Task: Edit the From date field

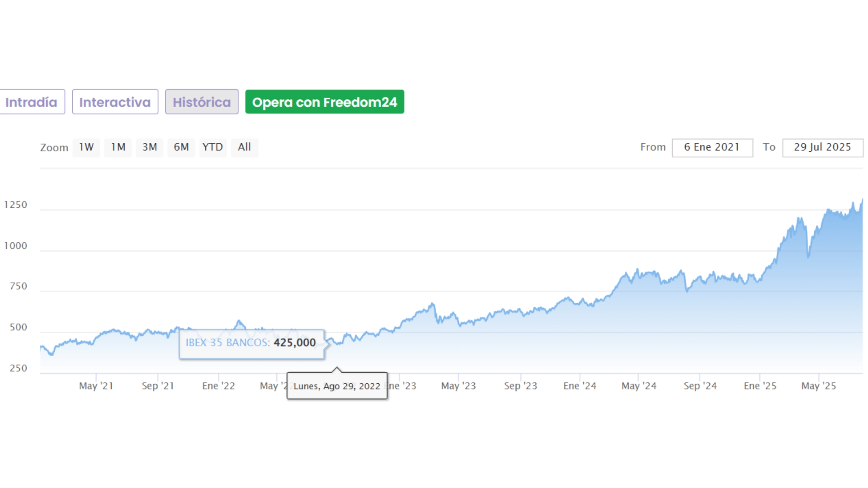Action: tap(712, 147)
